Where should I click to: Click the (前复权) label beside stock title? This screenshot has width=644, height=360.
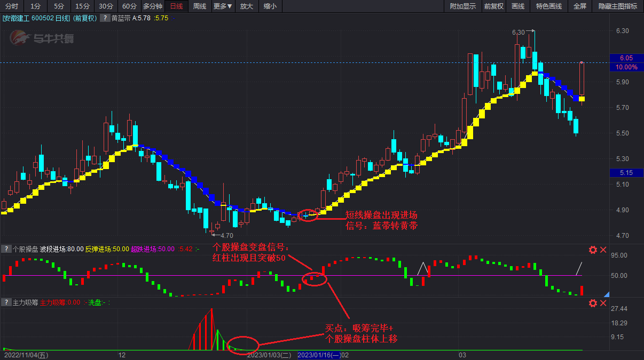coord(85,18)
